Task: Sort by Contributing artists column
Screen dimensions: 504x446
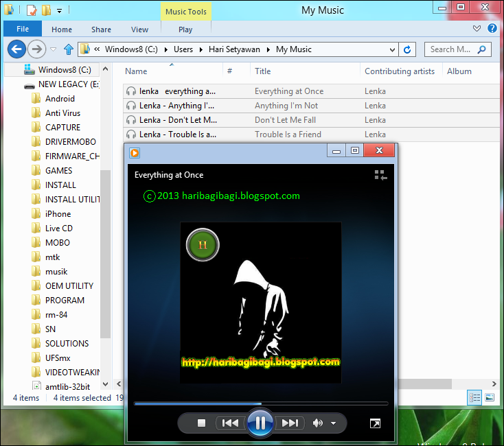Action: pyautogui.click(x=400, y=71)
